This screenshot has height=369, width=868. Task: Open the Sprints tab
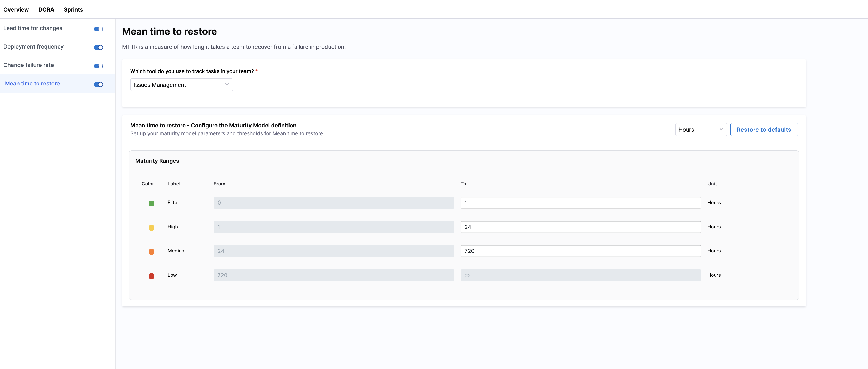point(73,9)
